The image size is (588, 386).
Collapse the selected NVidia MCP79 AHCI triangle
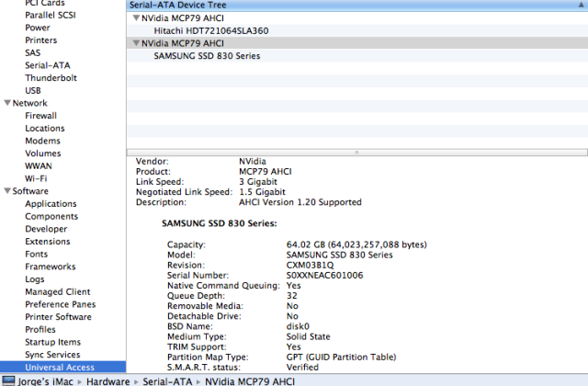[x=137, y=43]
